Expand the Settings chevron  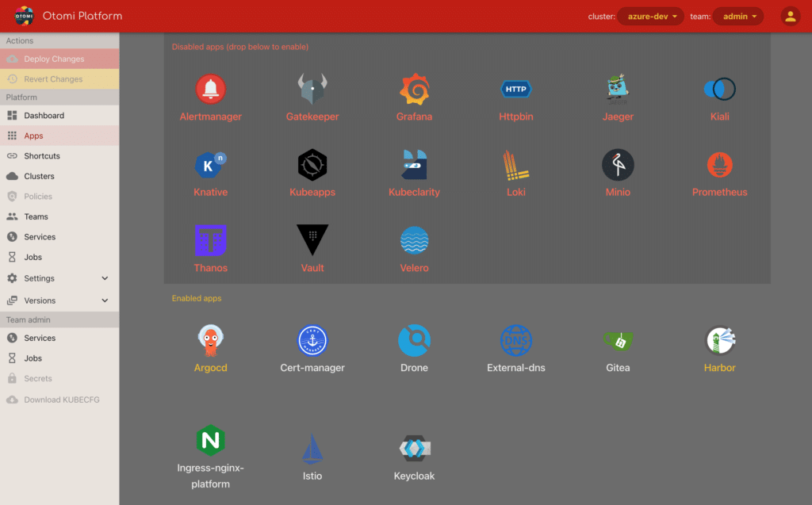click(105, 278)
